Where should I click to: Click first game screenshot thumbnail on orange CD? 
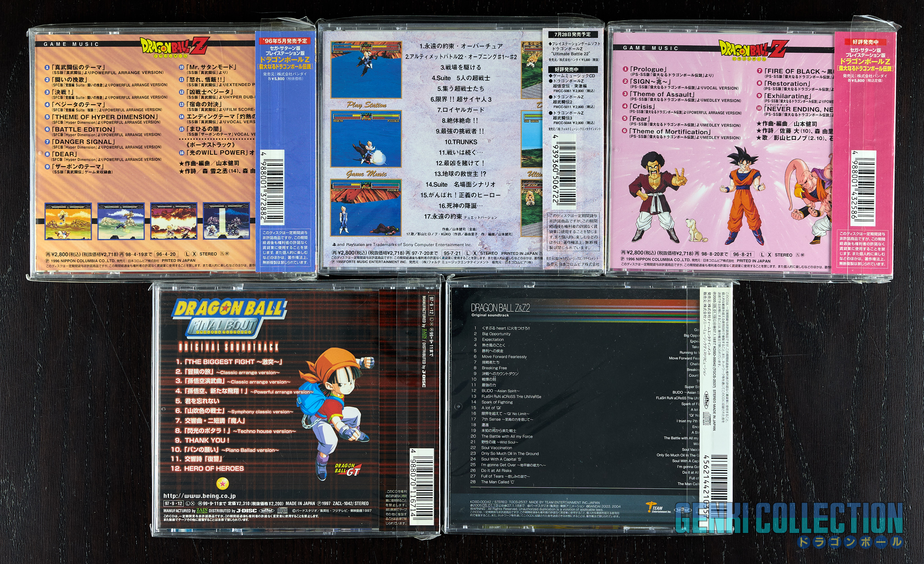tap(68, 221)
